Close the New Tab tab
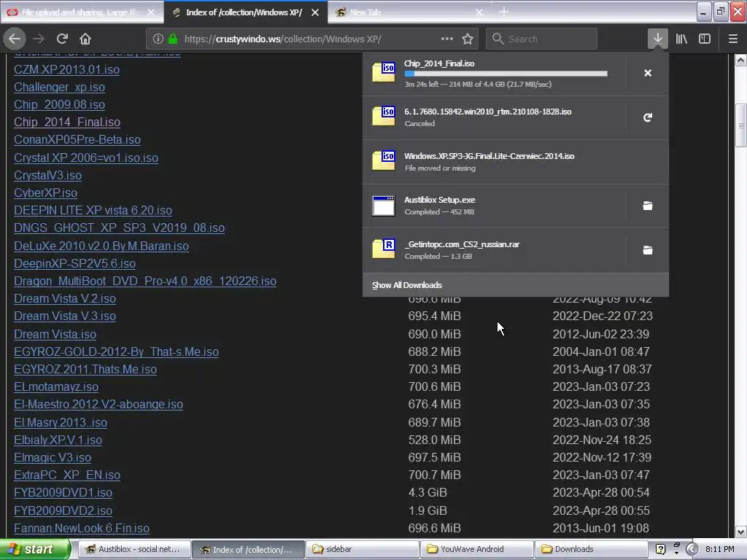 pyautogui.click(x=479, y=12)
